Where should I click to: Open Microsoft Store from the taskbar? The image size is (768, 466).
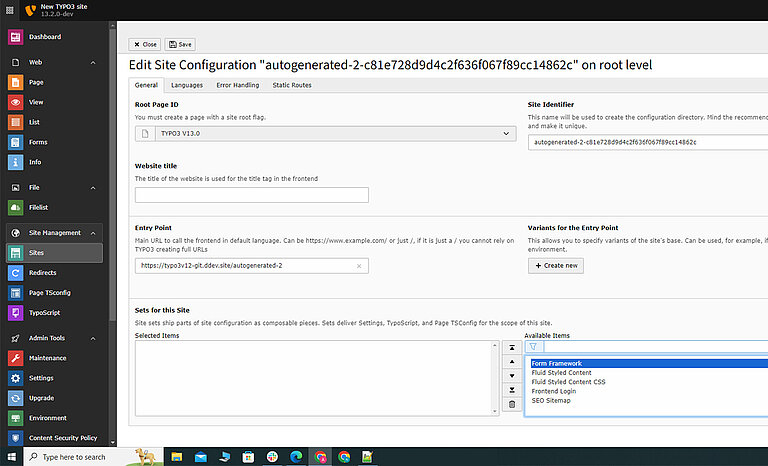pos(248,457)
